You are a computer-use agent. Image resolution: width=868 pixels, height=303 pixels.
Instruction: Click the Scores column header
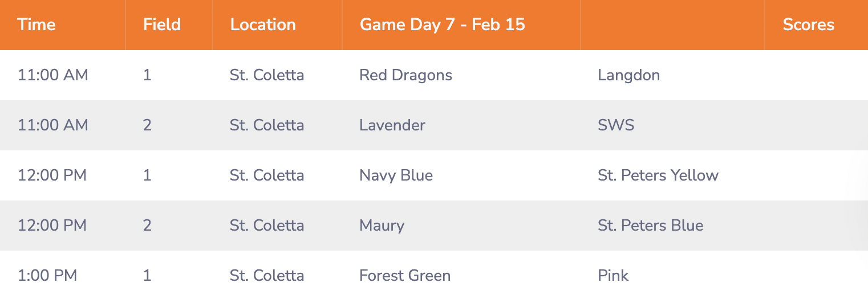pyautogui.click(x=808, y=25)
